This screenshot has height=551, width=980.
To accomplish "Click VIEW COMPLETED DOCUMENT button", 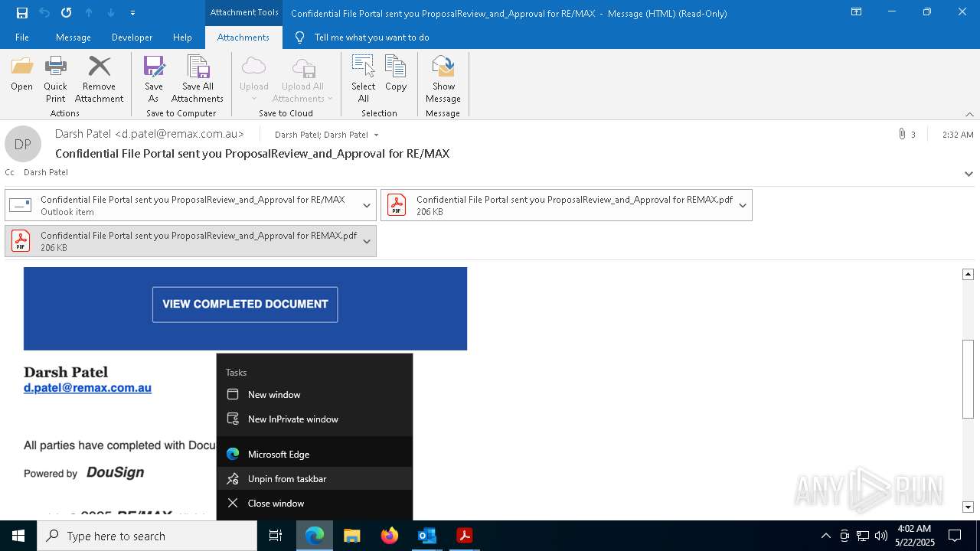I will click(245, 305).
